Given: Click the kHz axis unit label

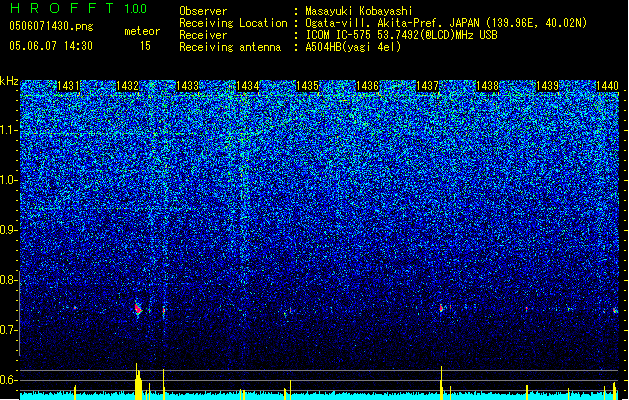Looking at the screenshot, I should point(9,81).
